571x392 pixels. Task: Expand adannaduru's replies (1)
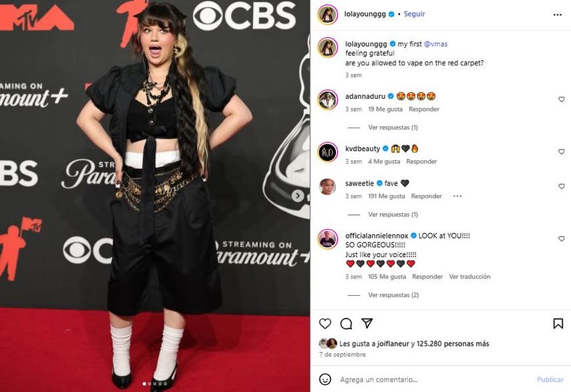393,128
